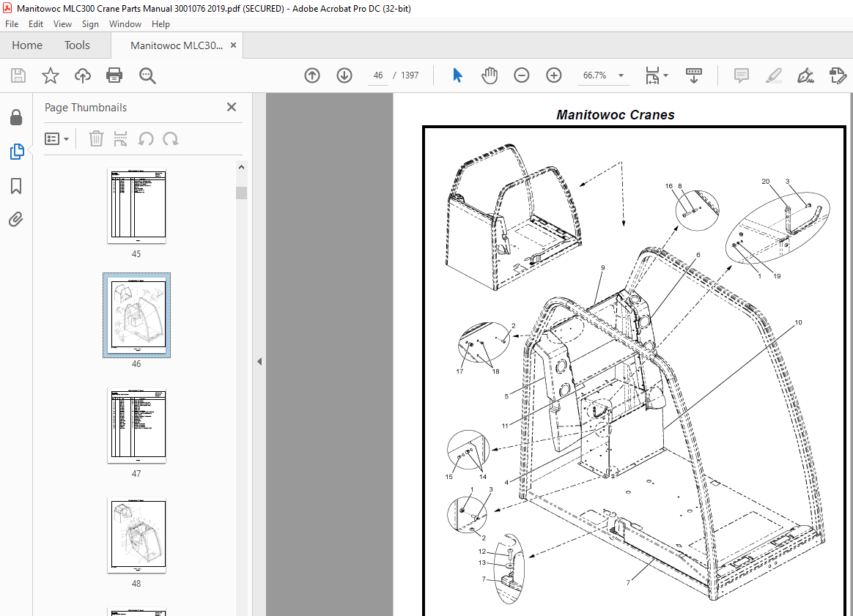This screenshot has height=616, width=853.
Task: Open the Bookmarks panel icon
Action: point(16,186)
